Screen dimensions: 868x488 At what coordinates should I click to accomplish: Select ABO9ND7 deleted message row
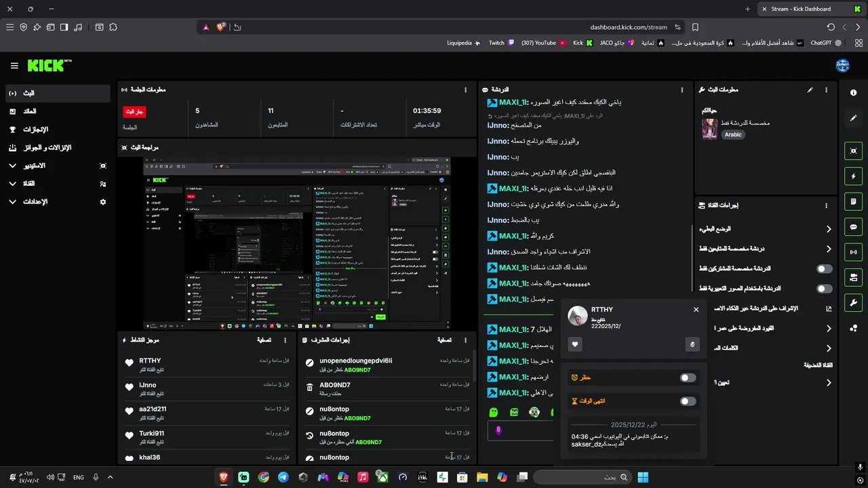pos(388,389)
